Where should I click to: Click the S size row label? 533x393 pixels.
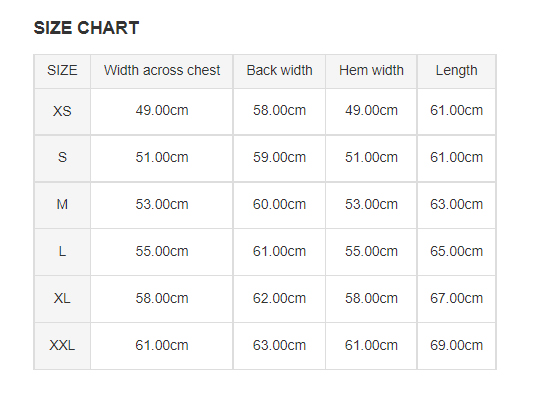[62, 158]
